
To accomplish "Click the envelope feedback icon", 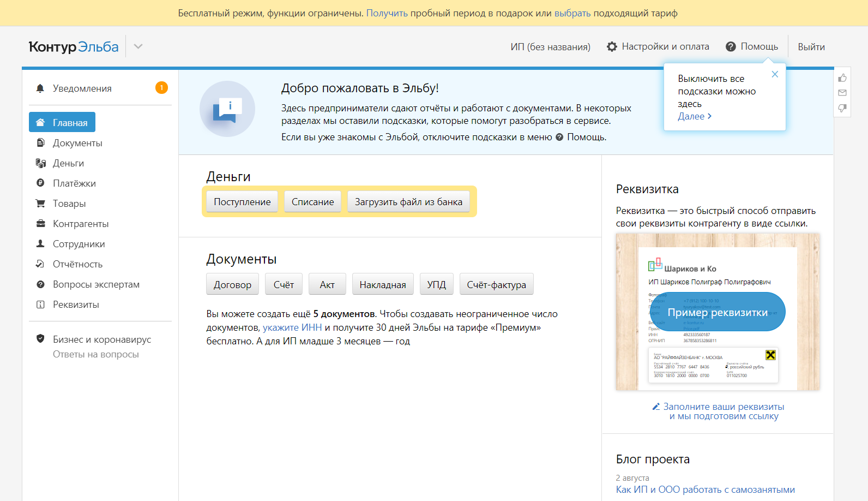I will point(842,93).
